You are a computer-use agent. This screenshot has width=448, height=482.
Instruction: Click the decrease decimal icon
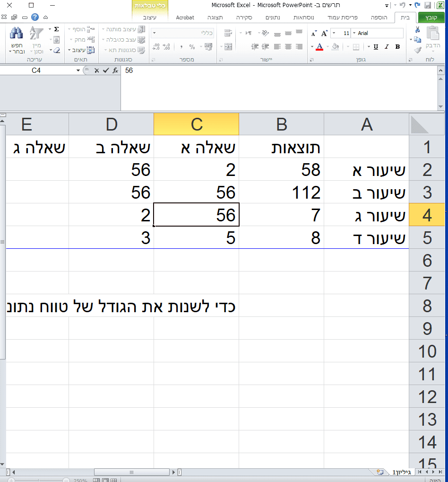[156, 47]
